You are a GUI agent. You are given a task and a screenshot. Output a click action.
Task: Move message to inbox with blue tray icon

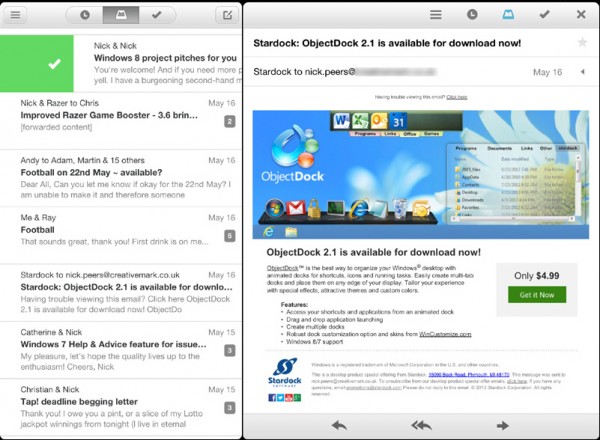(508, 15)
